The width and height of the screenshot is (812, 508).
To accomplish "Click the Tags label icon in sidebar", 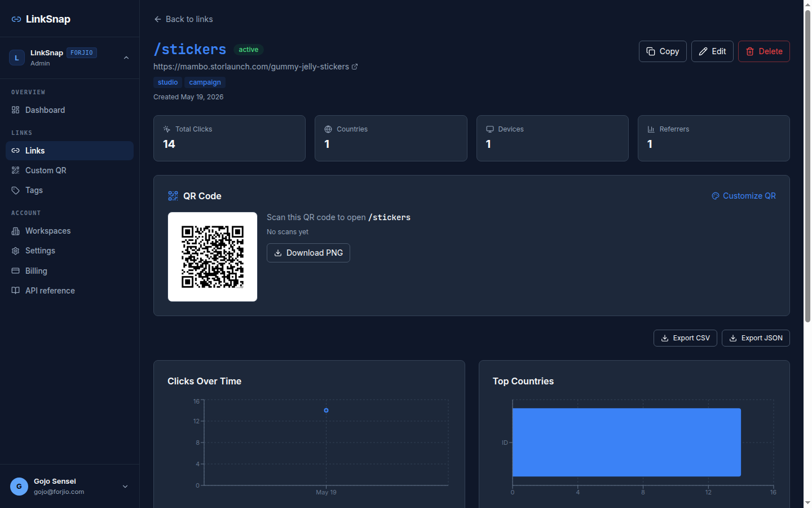I will point(16,190).
